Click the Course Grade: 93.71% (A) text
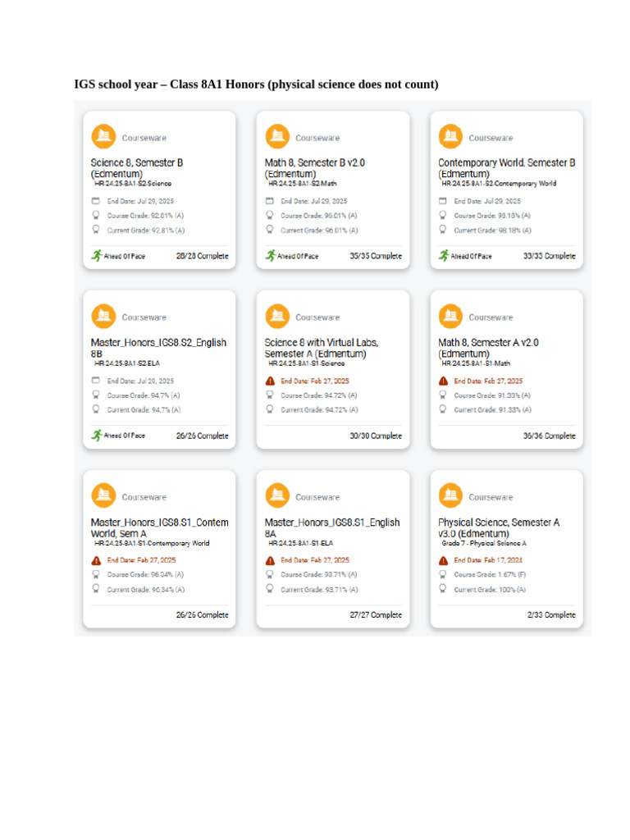This screenshot has width=630, height=840. 319,574
